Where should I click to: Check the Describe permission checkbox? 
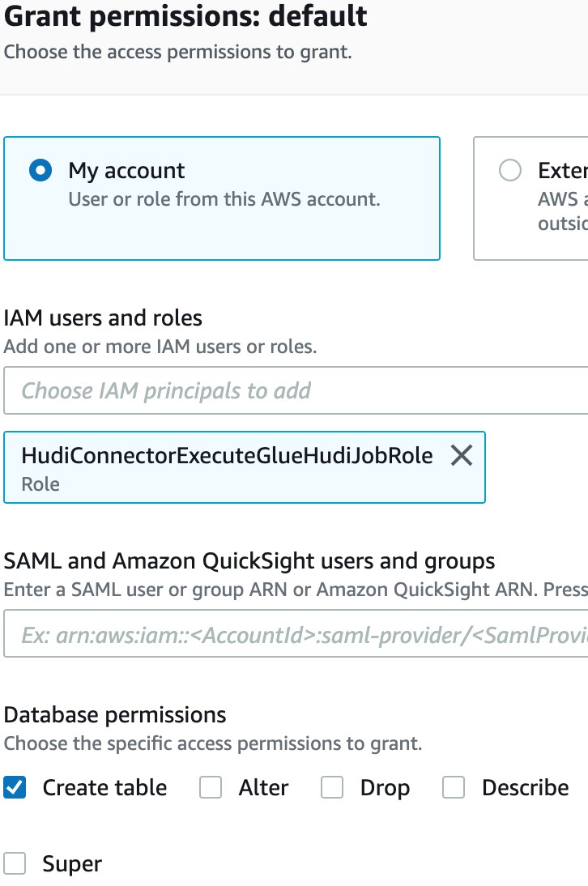click(454, 787)
